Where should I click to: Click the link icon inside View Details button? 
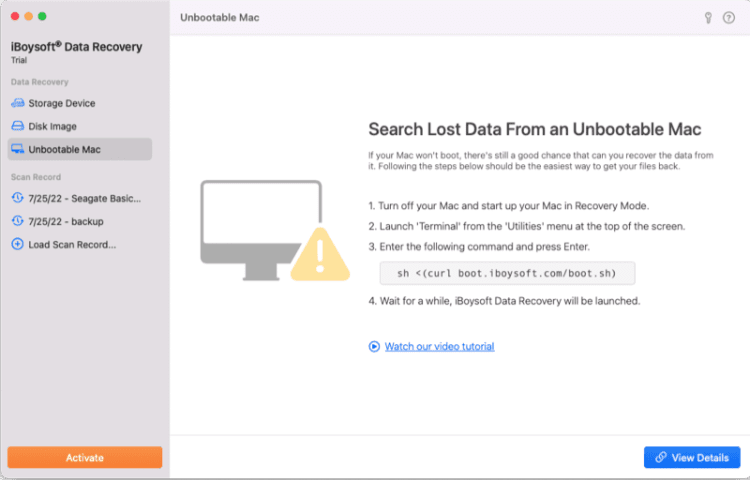(661, 458)
